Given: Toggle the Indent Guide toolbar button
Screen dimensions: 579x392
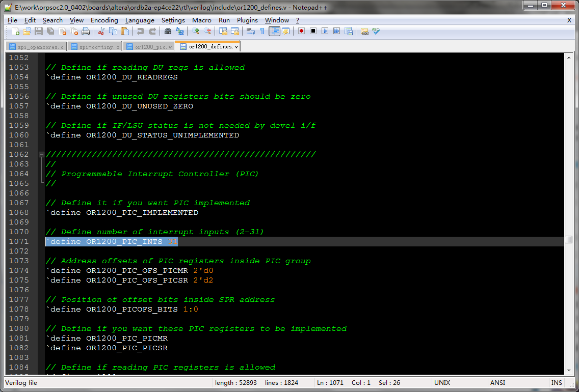Looking at the screenshot, I should tap(274, 32).
